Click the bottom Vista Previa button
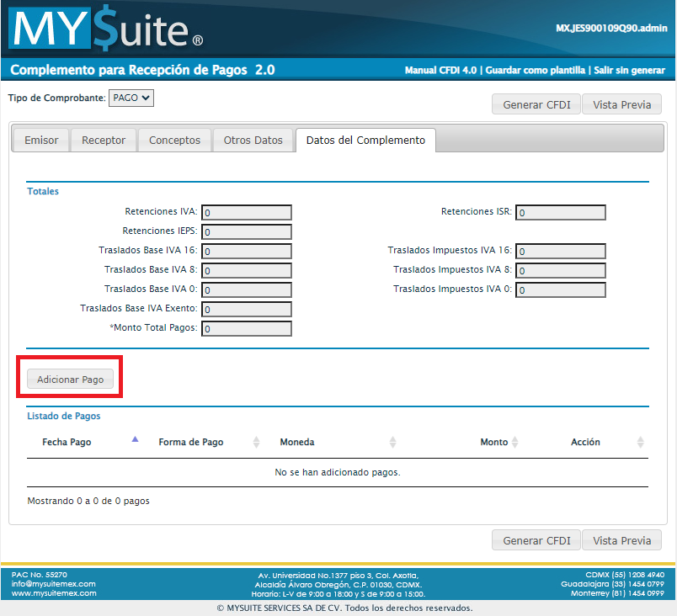Screen dimensions: 677x616 point(621,540)
